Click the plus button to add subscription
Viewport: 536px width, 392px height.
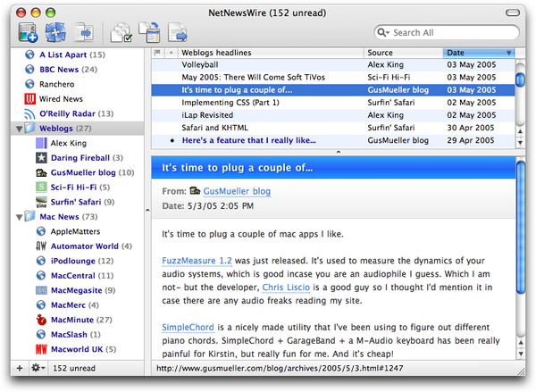coord(20,368)
